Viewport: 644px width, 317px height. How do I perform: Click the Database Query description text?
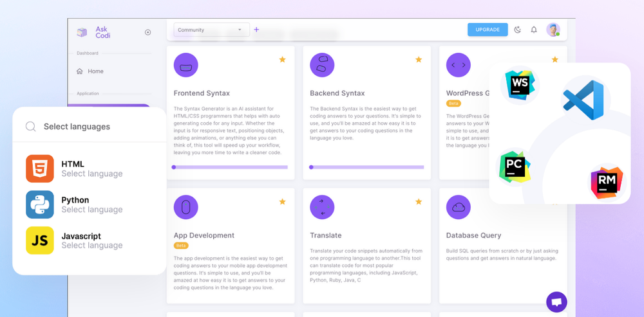502,255
